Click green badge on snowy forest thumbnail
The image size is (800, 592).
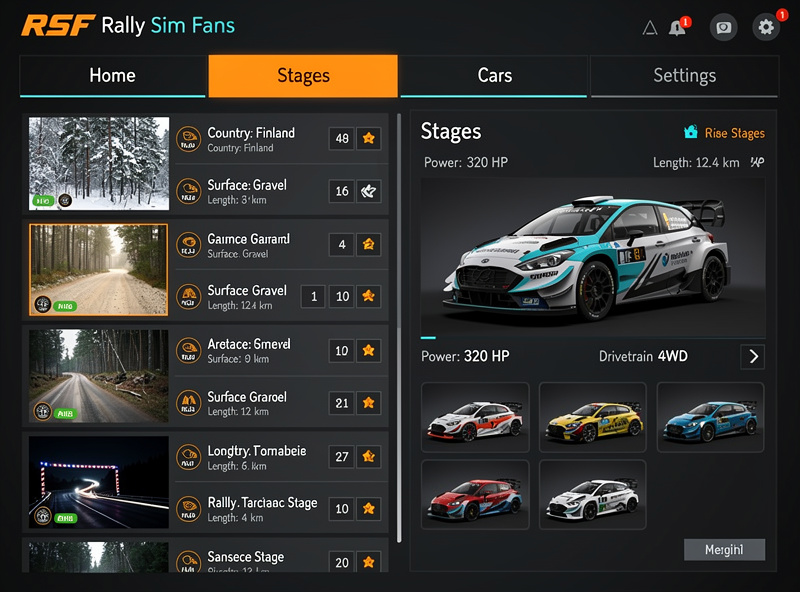click(x=43, y=201)
